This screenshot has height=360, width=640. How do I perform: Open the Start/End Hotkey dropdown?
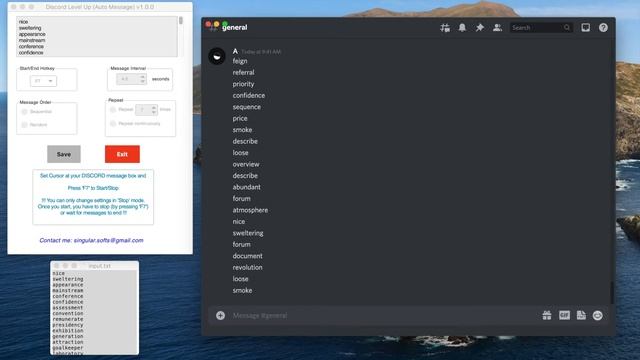point(43,81)
